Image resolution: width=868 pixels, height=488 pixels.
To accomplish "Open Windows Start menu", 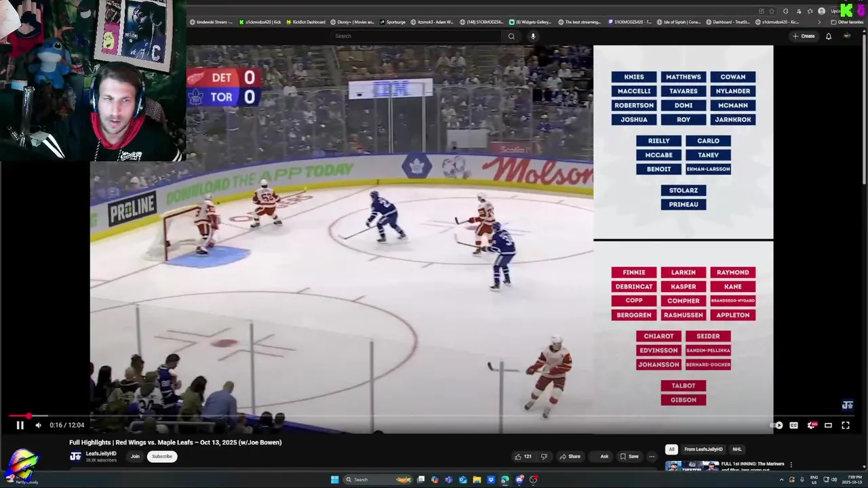I will 334,479.
